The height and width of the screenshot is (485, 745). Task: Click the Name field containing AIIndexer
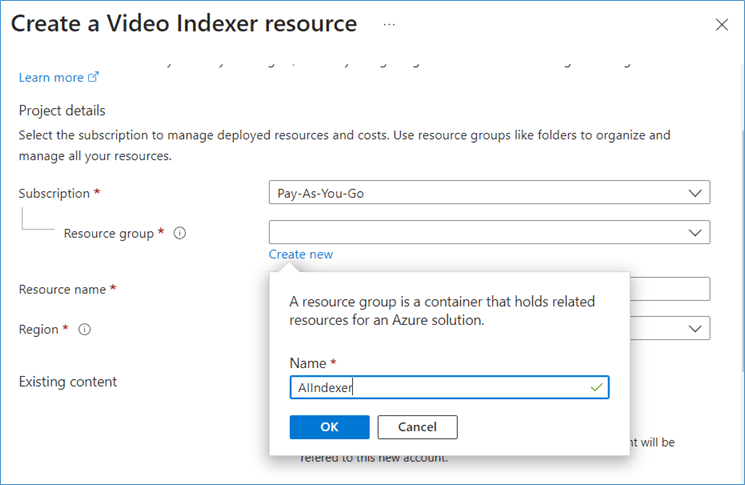point(449,388)
